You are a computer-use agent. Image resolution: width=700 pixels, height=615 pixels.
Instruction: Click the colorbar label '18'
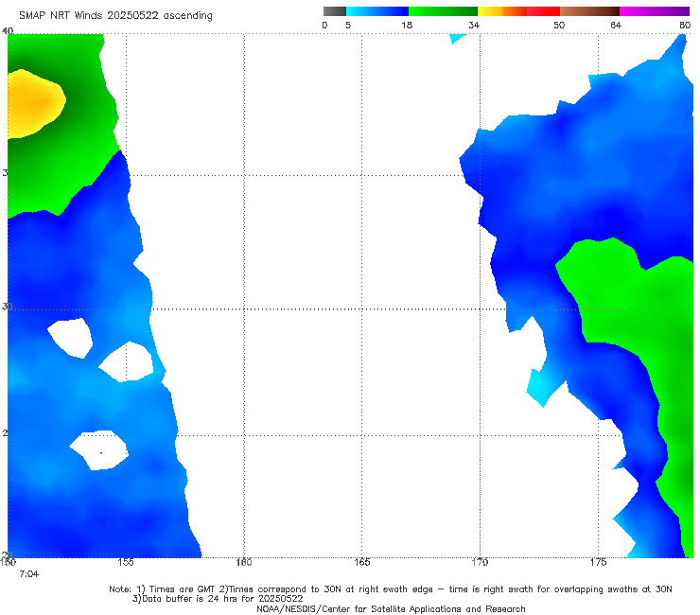(407, 26)
